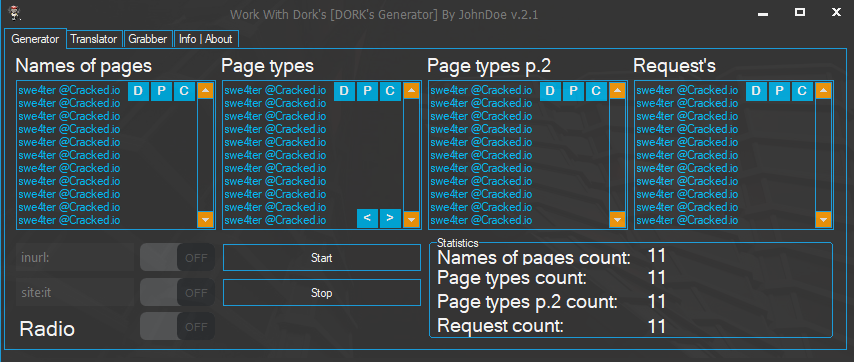
Task: Click the Stop button
Action: click(321, 293)
